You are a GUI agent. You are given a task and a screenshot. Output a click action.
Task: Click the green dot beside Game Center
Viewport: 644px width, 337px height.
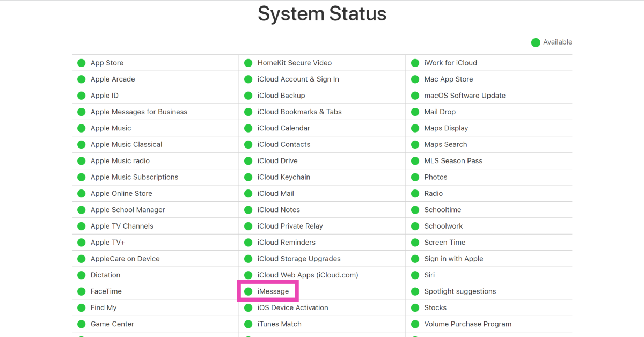81,324
